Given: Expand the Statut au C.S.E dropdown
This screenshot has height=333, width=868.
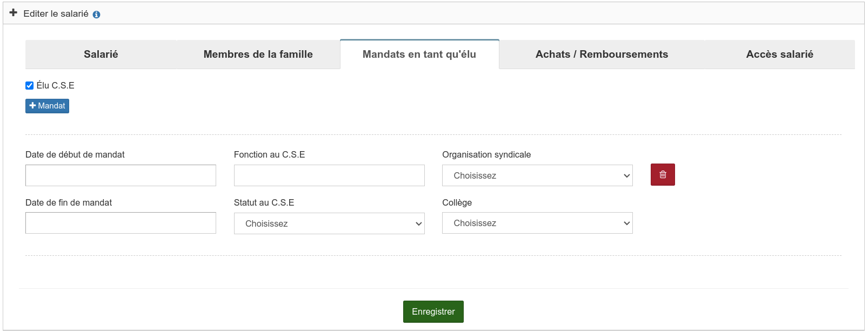Looking at the screenshot, I should 329,223.
